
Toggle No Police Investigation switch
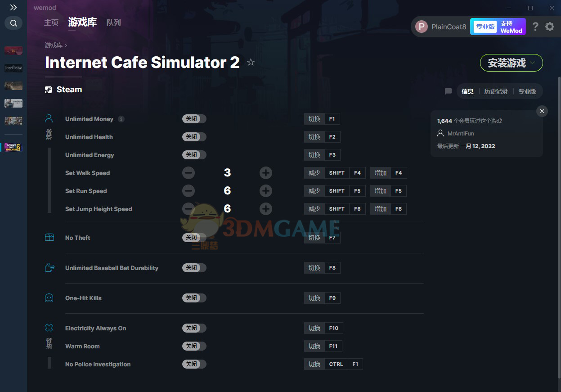[x=194, y=364]
